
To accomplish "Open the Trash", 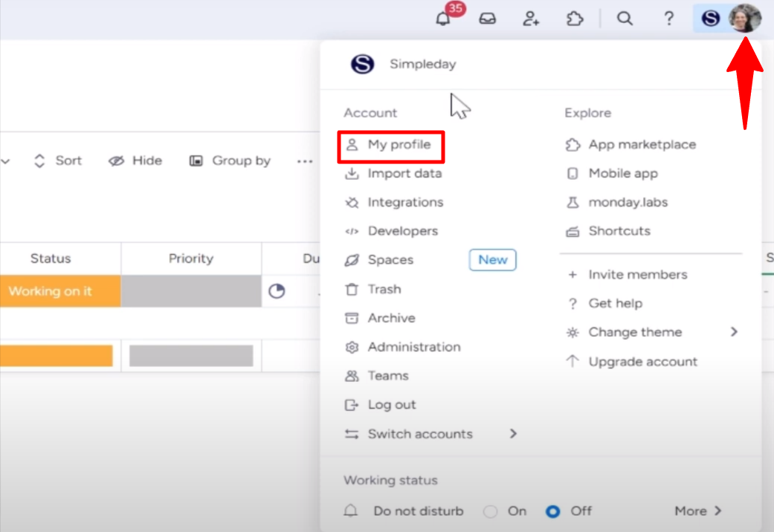I will 383,289.
